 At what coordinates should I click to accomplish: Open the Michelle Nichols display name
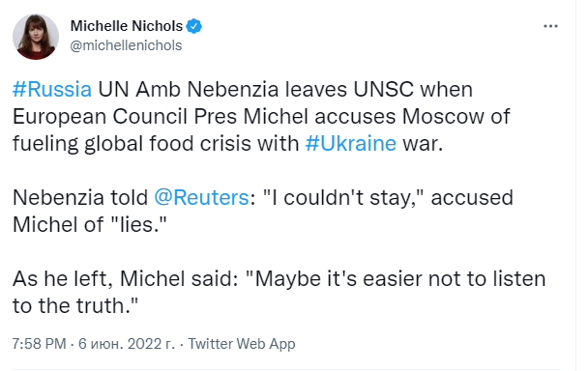click(x=127, y=26)
